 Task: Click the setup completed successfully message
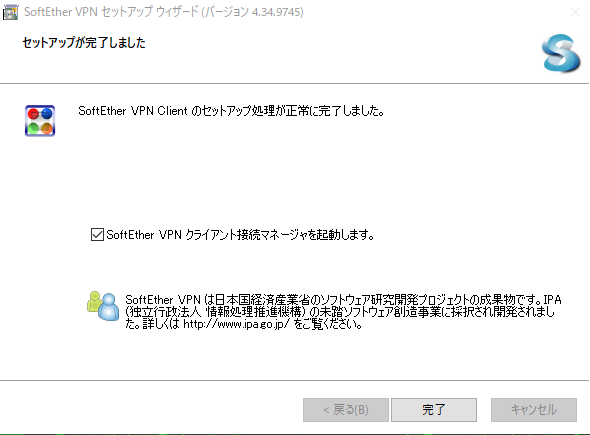tap(231, 111)
